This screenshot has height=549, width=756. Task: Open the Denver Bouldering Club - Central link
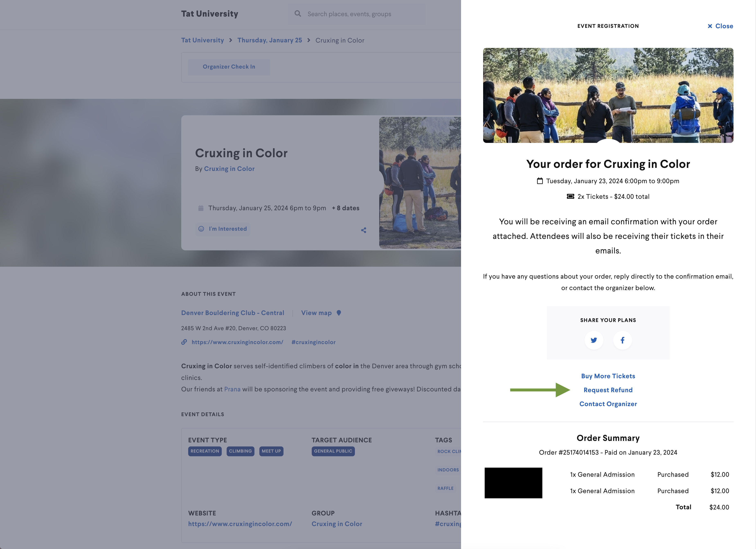(233, 313)
